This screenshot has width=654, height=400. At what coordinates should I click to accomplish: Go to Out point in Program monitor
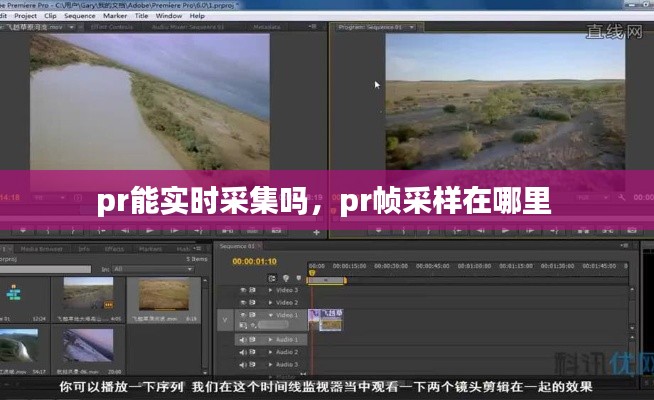554,230
